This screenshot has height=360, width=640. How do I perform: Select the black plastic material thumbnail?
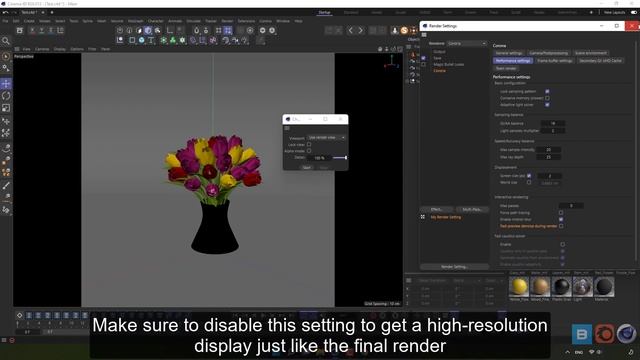tap(561, 287)
